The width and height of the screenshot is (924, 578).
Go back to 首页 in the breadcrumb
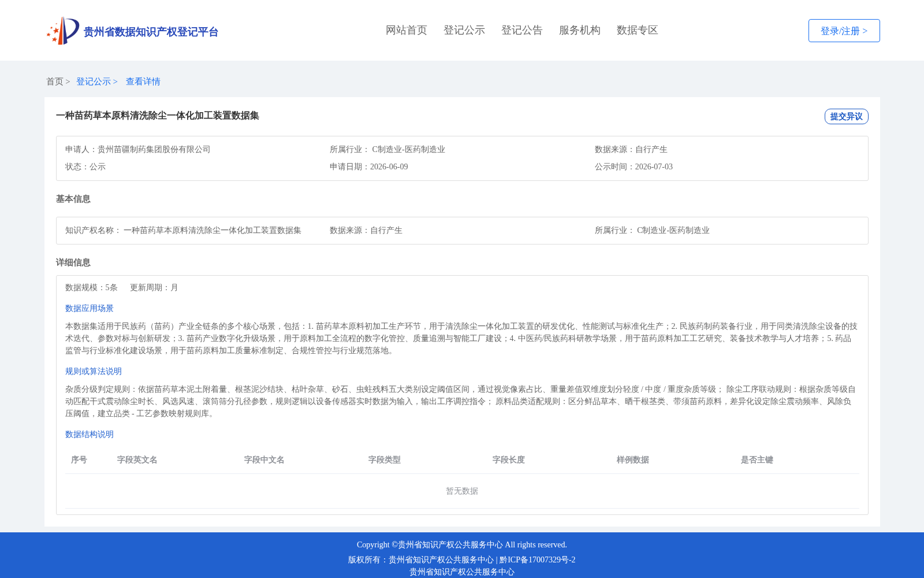point(55,81)
